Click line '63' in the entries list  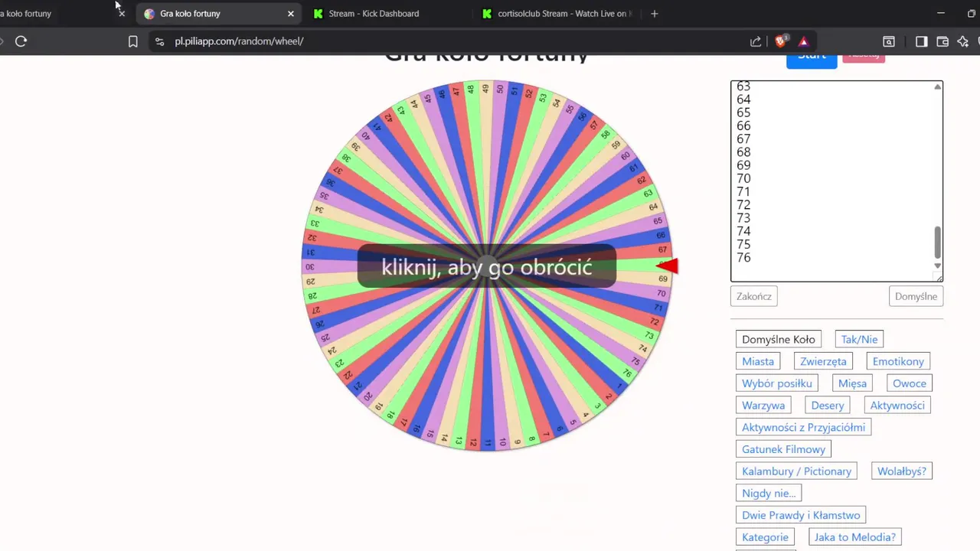743,86
